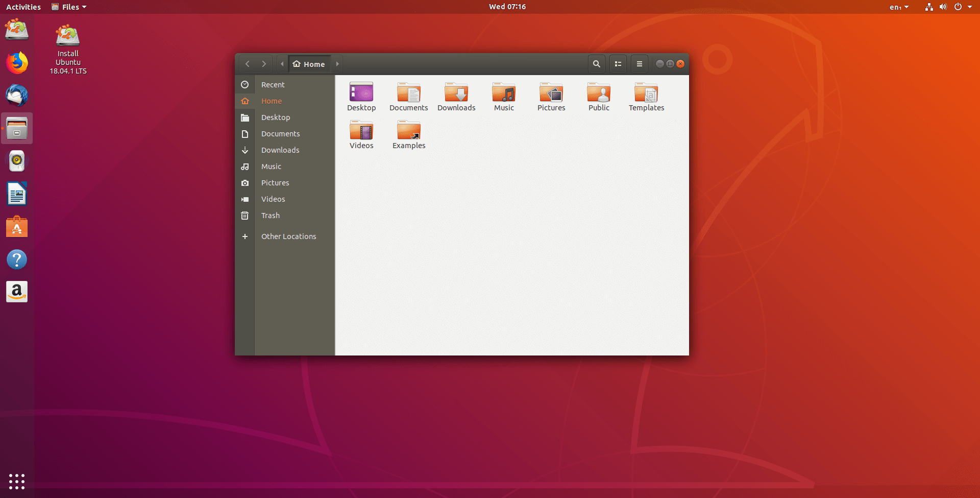Click the search magnifier in Files toolbar
Viewport: 980px width, 498px height.
(596, 64)
